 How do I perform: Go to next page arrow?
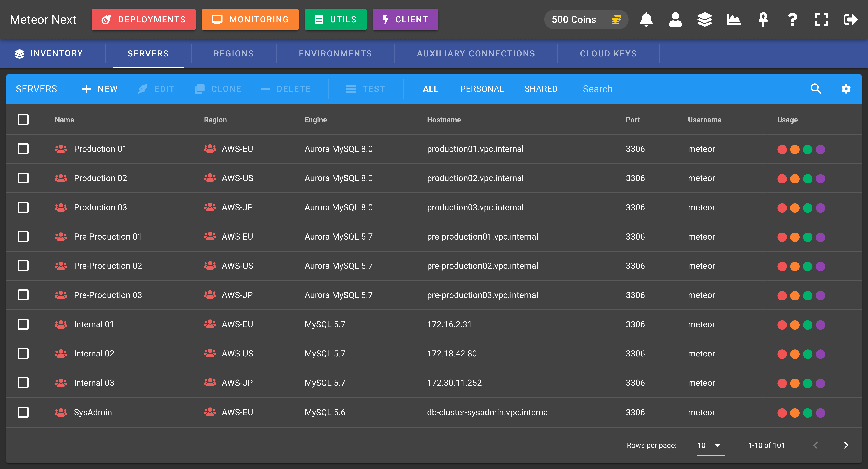click(846, 445)
